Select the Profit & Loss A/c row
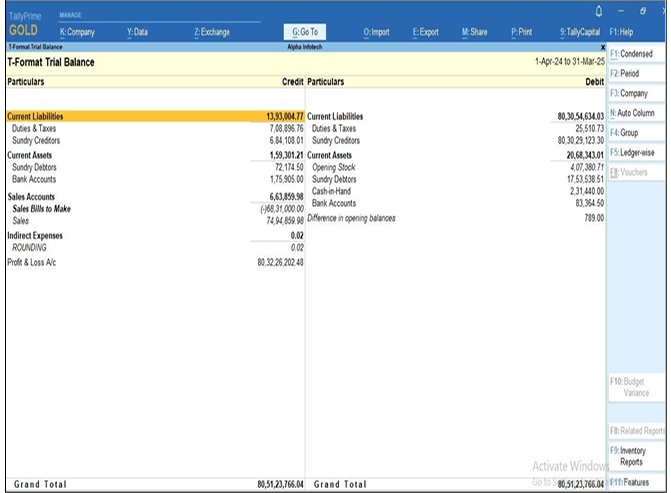This screenshot has width=671, height=493. coord(155,262)
